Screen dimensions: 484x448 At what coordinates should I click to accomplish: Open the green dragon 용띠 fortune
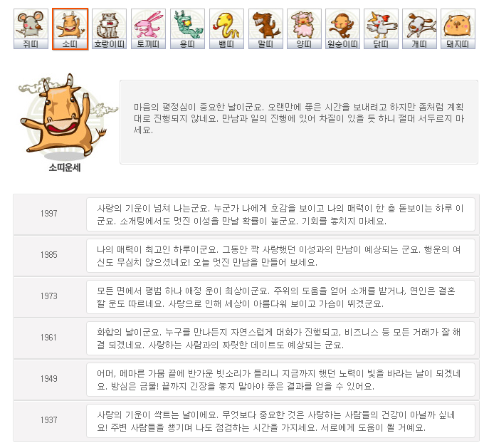click(x=187, y=28)
